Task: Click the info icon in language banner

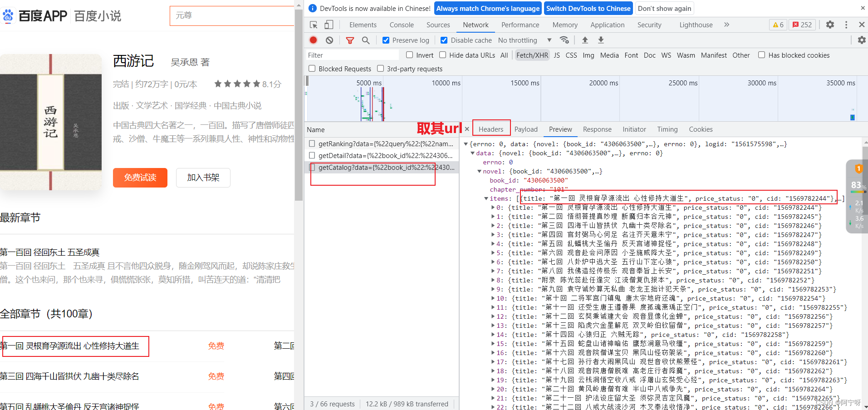Action: pyautogui.click(x=312, y=8)
